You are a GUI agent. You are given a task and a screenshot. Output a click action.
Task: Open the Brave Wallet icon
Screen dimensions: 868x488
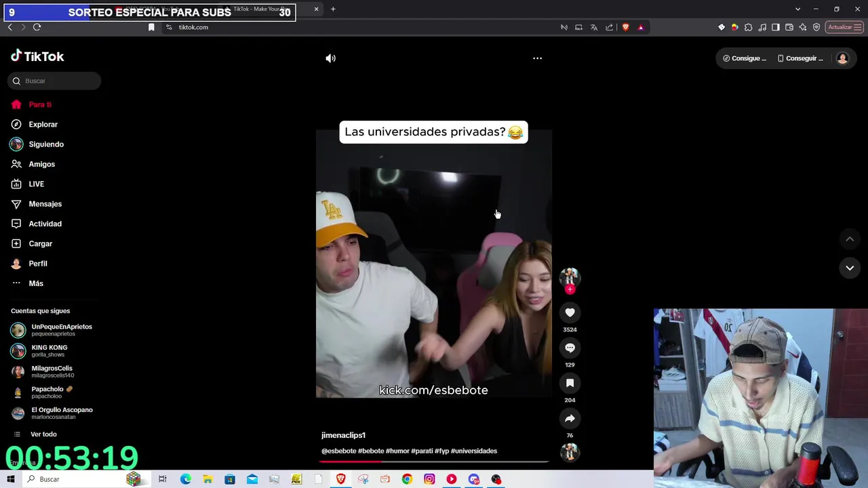pos(789,27)
